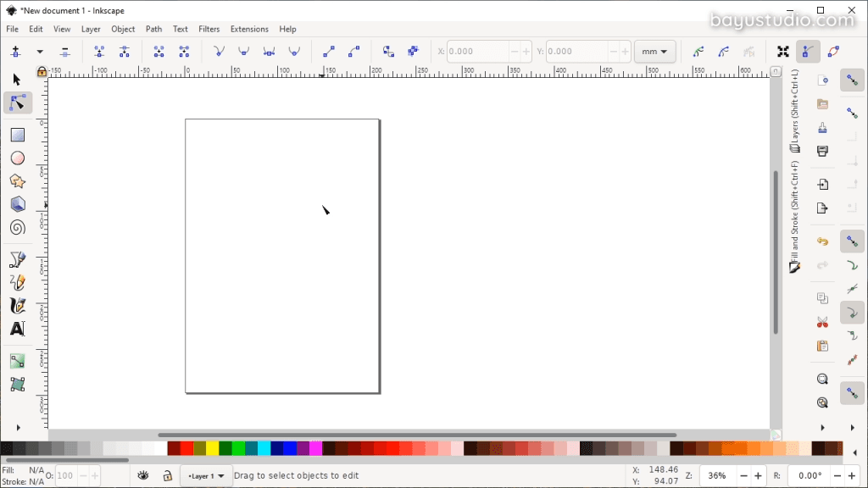Open the Filters menu

[209, 29]
